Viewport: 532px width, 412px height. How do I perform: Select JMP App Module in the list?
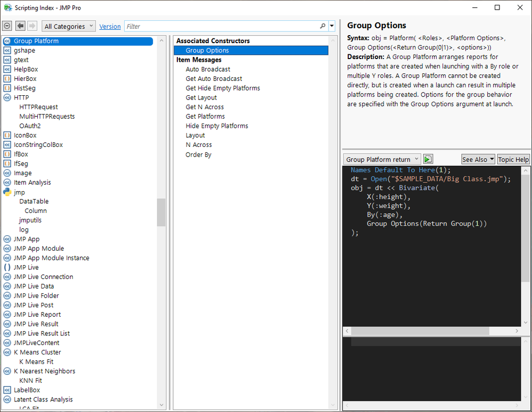click(x=39, y=249)
